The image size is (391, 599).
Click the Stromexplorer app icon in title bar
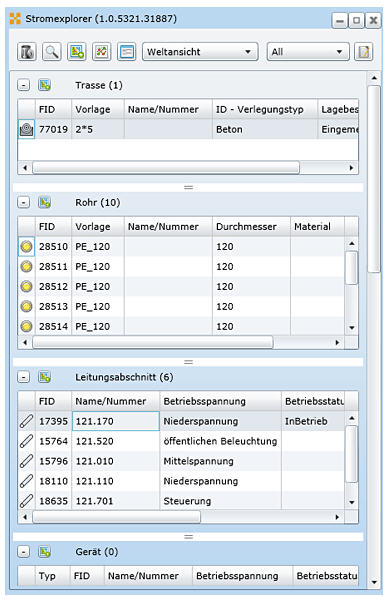pos(15,18)
